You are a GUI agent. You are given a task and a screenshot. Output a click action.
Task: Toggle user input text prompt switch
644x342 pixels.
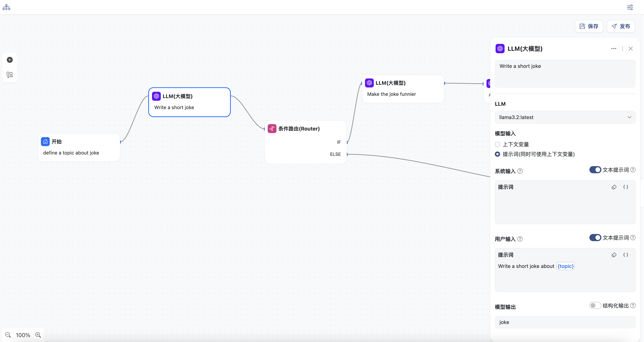point(595,238)
